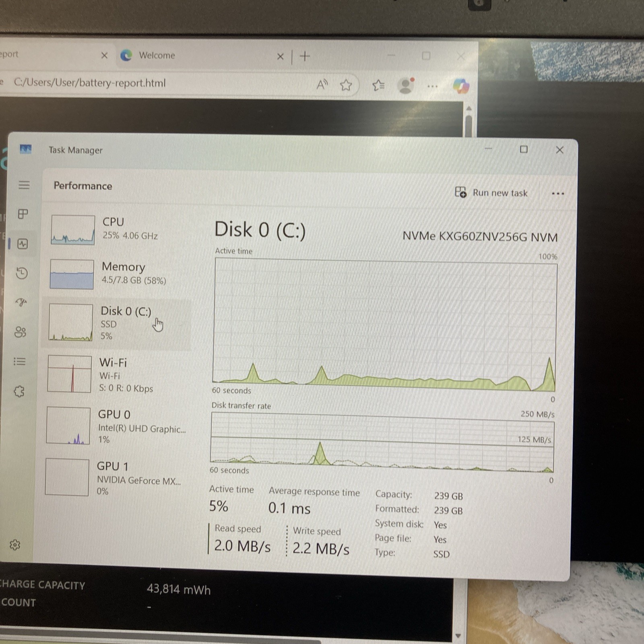644x644 pixels.
Task: Open Task Manager hamburger navigation menu
Action: point(24,185)
